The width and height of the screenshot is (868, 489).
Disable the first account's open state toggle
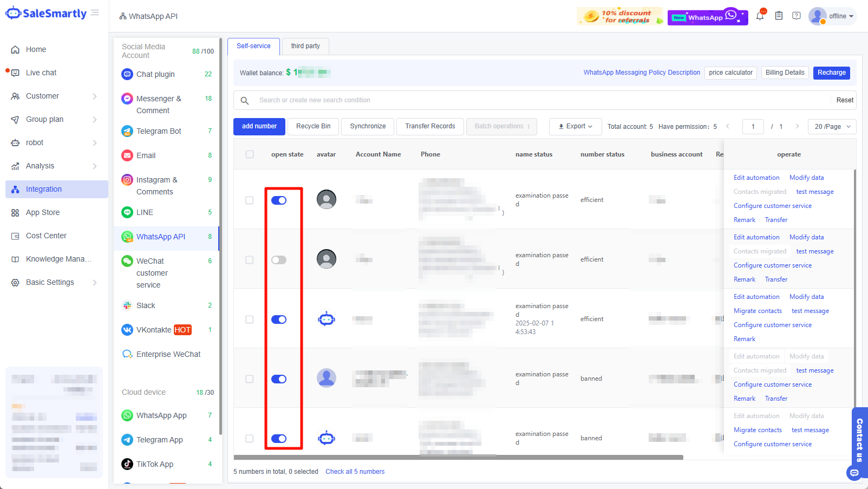tap(279, 200)
